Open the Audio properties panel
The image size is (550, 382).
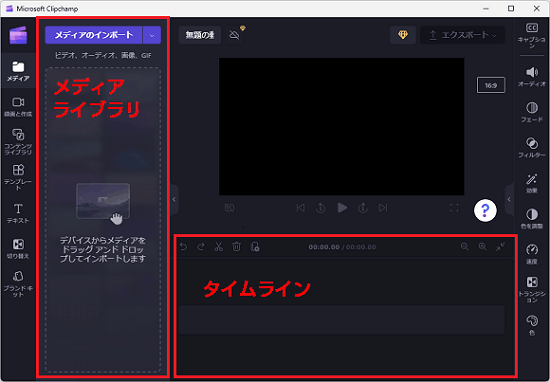pos(532,76)
